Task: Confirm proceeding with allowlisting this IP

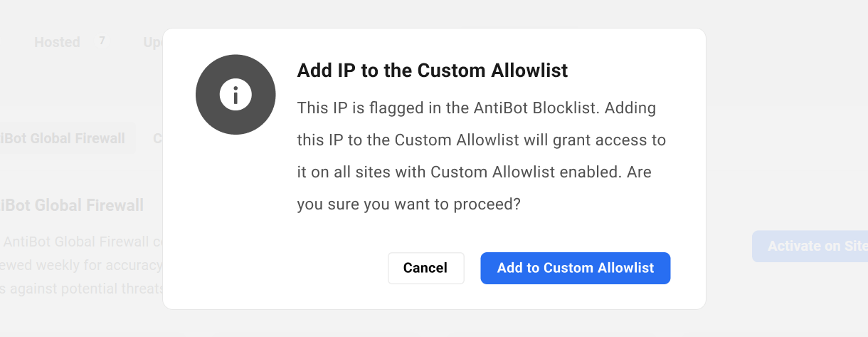Action: (575, 268)
